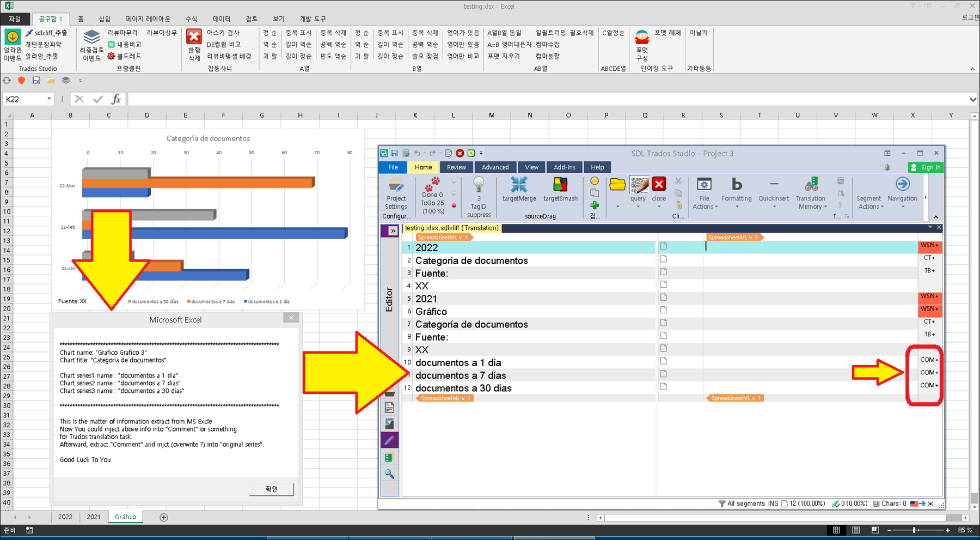The image size is (980, 540).
Task: Click sdlxliff_추출 in Trados Studio group
Action: [x=46, y=33]
